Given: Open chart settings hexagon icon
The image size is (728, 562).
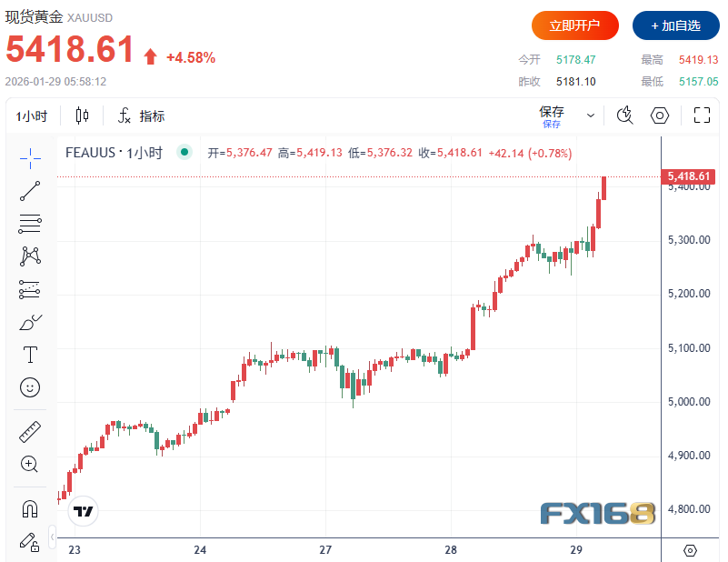Looking at the screenshot, I should [660, 115].
